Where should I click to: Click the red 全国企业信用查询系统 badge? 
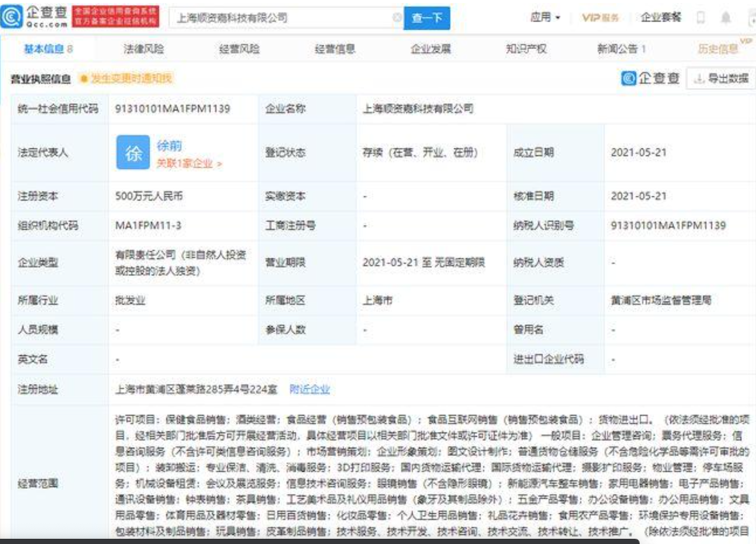pos(115,17)
